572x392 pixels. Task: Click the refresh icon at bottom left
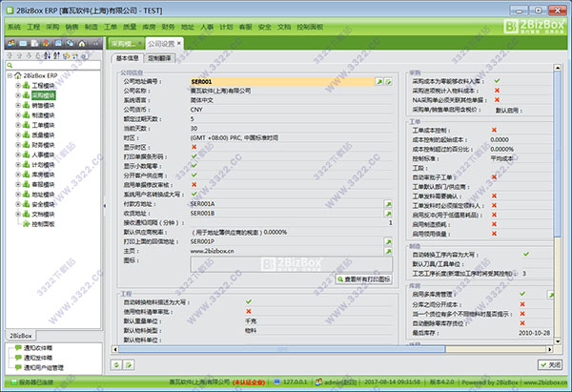coord(116,364)
